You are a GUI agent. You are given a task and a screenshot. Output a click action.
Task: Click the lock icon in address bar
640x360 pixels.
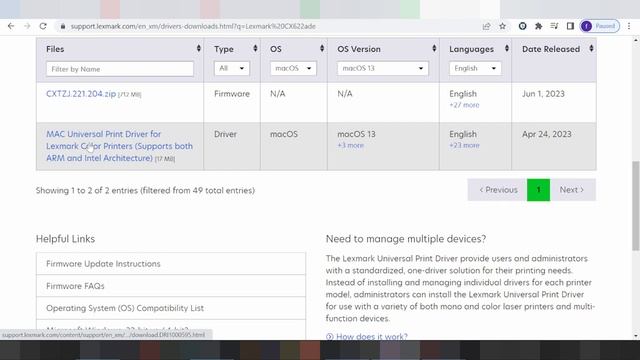pyautogui.click(x=62, y=26)
